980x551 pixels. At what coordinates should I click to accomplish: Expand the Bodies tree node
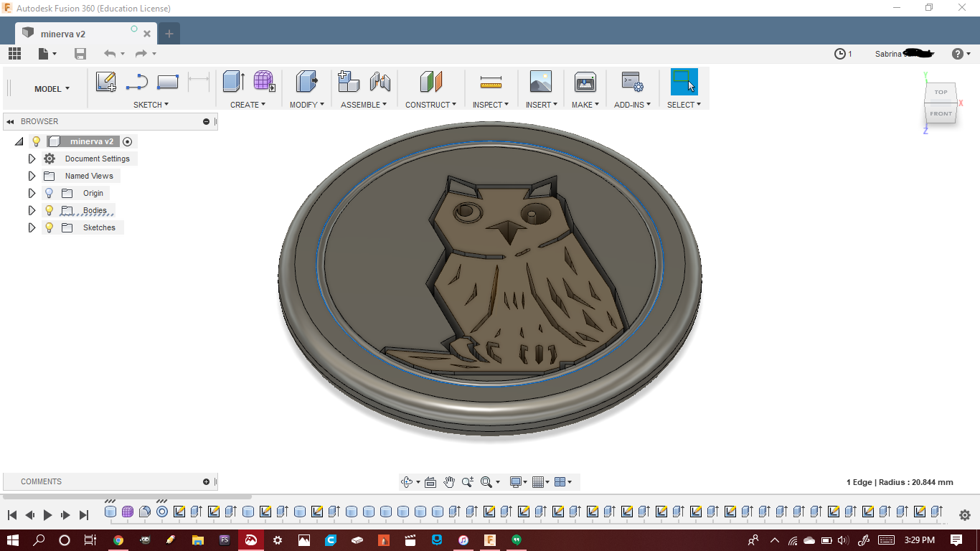coord(32,210)
